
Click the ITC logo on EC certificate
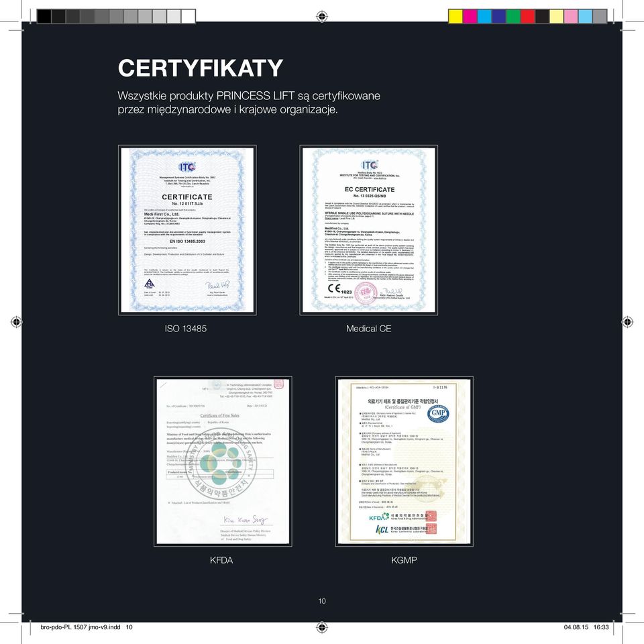370,165
